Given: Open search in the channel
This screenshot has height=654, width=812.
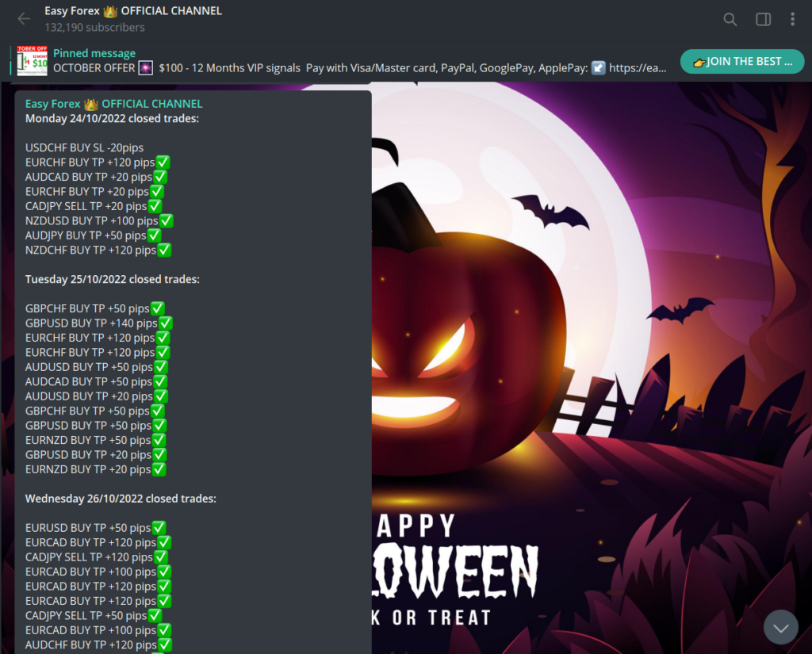Looking at the screenshot, I should coord(730,19).
